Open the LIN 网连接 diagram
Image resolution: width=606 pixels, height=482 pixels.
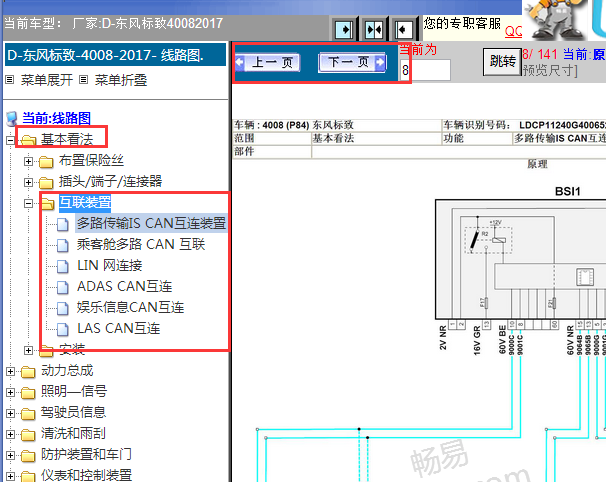[110, 265]
